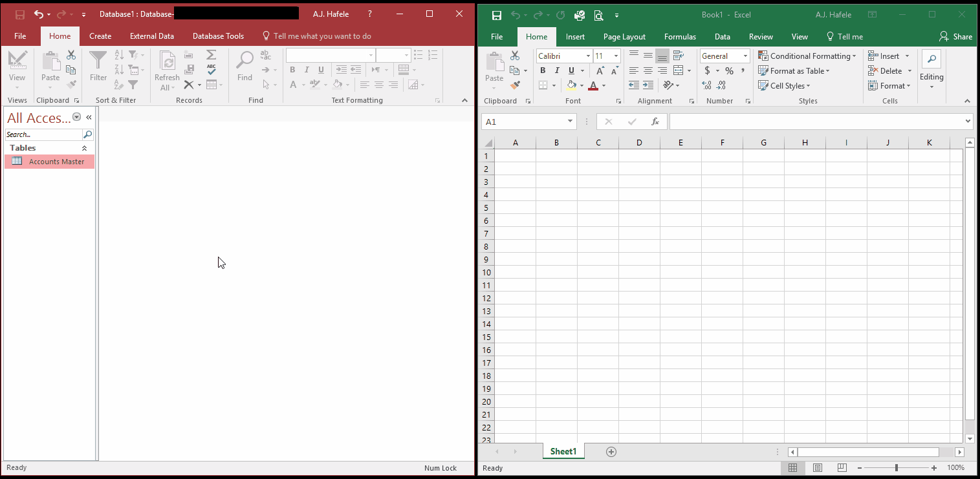
Task: Toggle Underline in Excel Font group
Action: 571,70
